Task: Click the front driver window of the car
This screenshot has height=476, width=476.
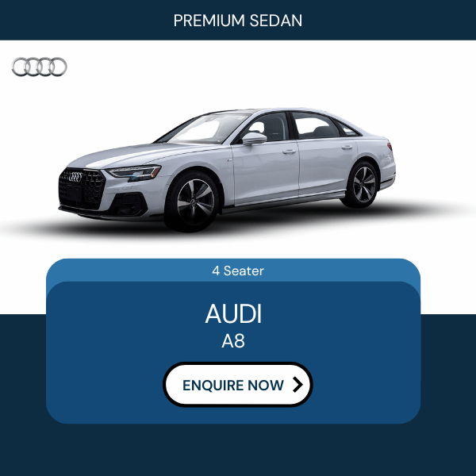Action: pyautogui.click(x=268, y=127)
